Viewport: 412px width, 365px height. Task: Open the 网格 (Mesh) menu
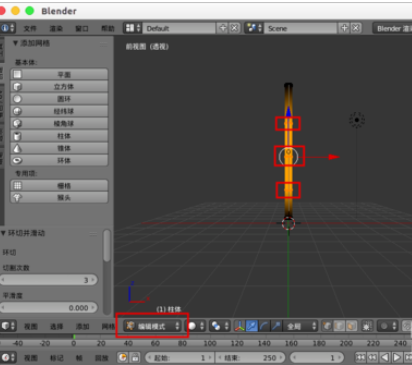pos(108,326)
